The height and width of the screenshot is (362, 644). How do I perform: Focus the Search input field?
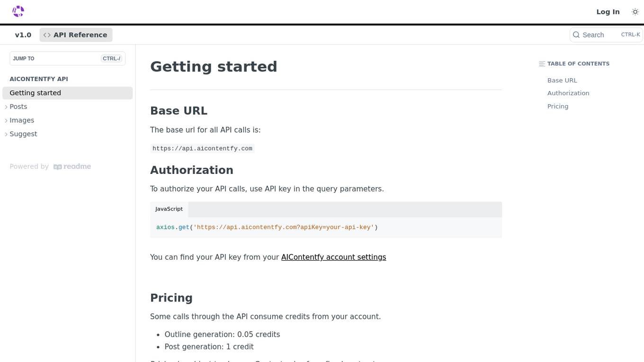[x=606, y=35]
